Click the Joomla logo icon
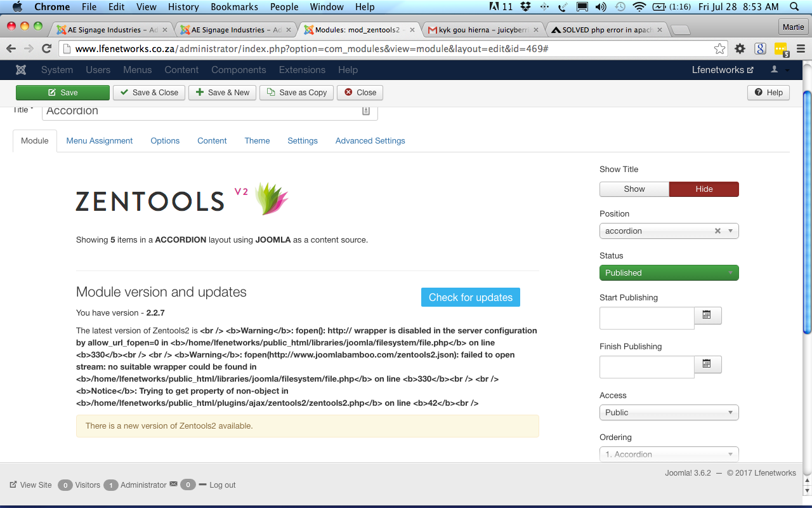The height and width of the screenshot is (508, 812). coord(21,70)
